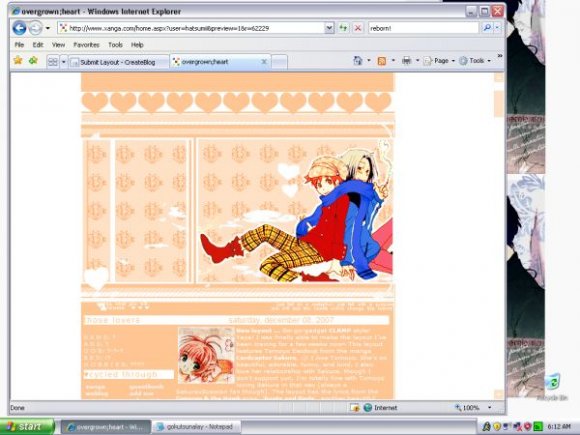
Task: Select overgrown;heart taskbar button
Action: pos(106,427)
